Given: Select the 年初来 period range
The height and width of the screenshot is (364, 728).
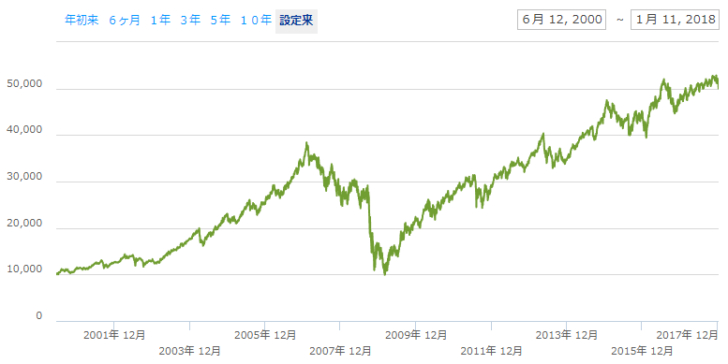Looking at the screenshot, I should tap(82, 21).
